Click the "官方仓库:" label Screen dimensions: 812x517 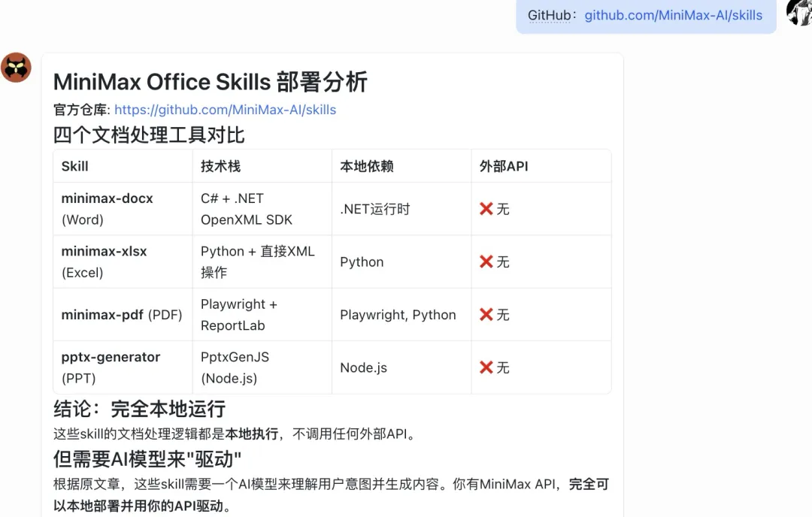[x=82, y=110]
